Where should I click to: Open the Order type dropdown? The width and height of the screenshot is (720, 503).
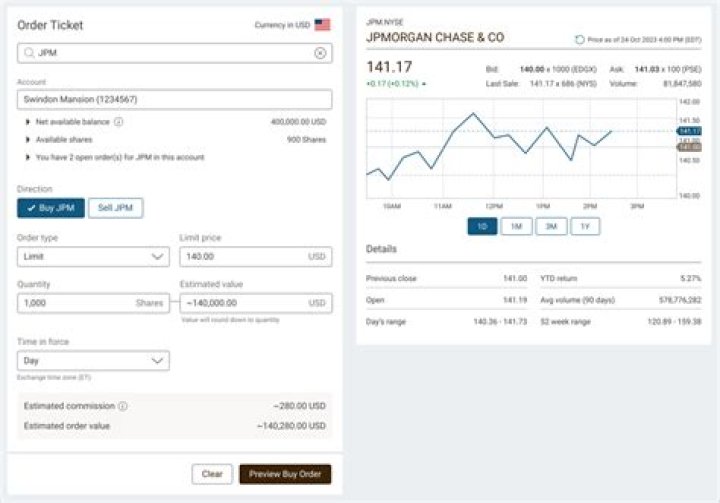pos(93,257)
